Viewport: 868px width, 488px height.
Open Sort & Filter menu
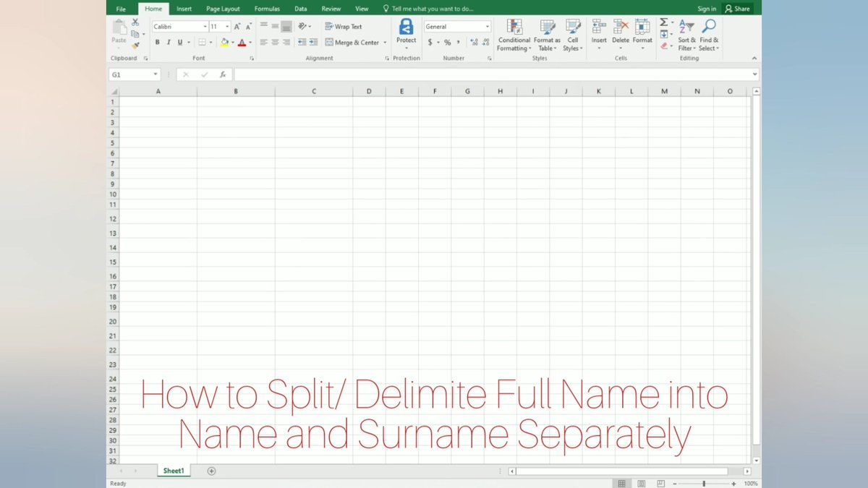click(686, 35)
